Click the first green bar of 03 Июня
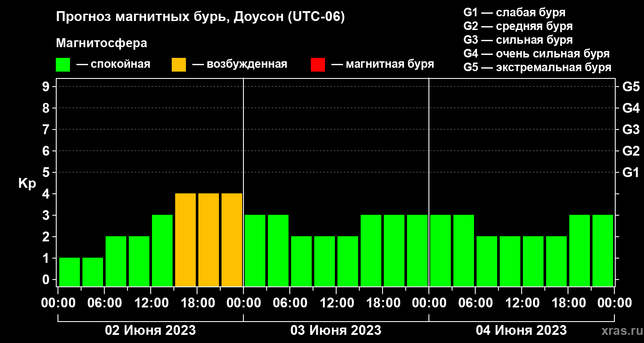The height and width of the screenshot is (343, 644). pyautogui.click(x=255, y=250)
